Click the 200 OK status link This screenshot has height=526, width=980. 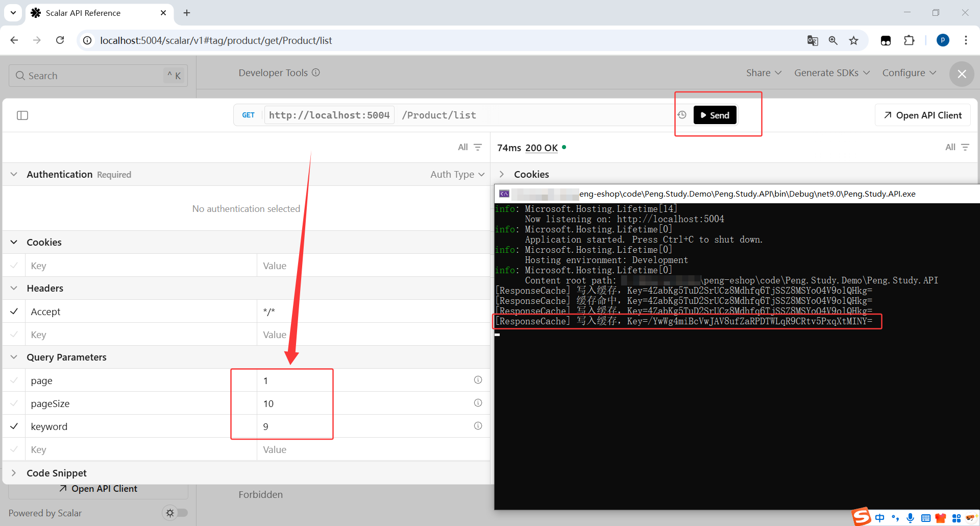coord(542,148)
